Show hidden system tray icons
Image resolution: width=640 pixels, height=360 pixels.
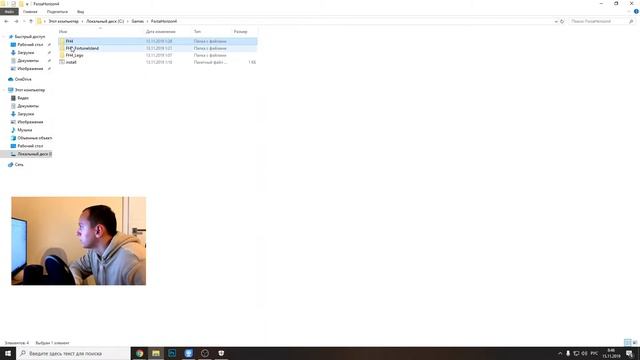click(560, 353)
